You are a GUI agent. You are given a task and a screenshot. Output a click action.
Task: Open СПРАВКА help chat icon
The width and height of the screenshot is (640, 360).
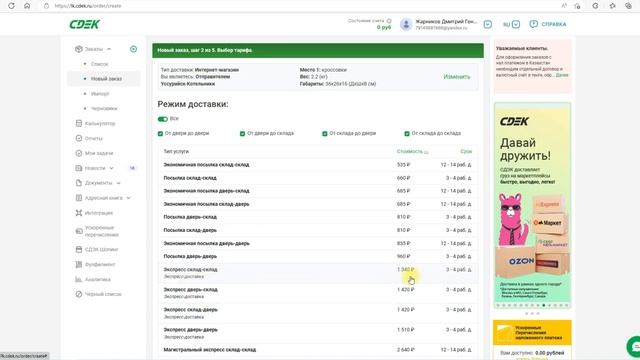click(533, 24)
